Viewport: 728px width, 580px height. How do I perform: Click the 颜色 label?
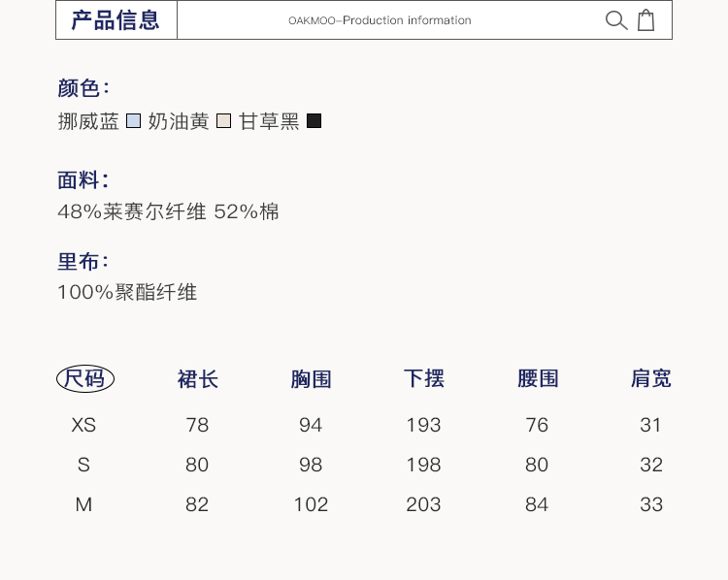click(x=83, y=88)
